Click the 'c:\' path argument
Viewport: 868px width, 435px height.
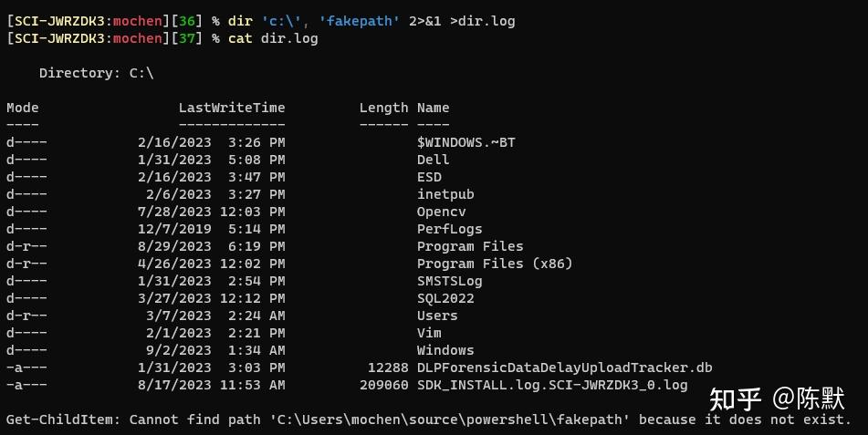tap(281, 21)
